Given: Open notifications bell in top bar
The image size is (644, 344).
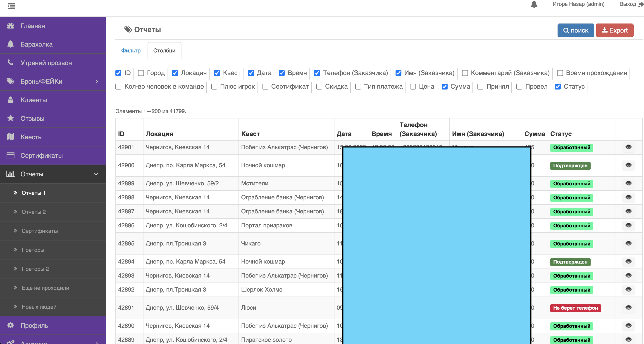Looking at the screenshot, I should coord(534,4).
